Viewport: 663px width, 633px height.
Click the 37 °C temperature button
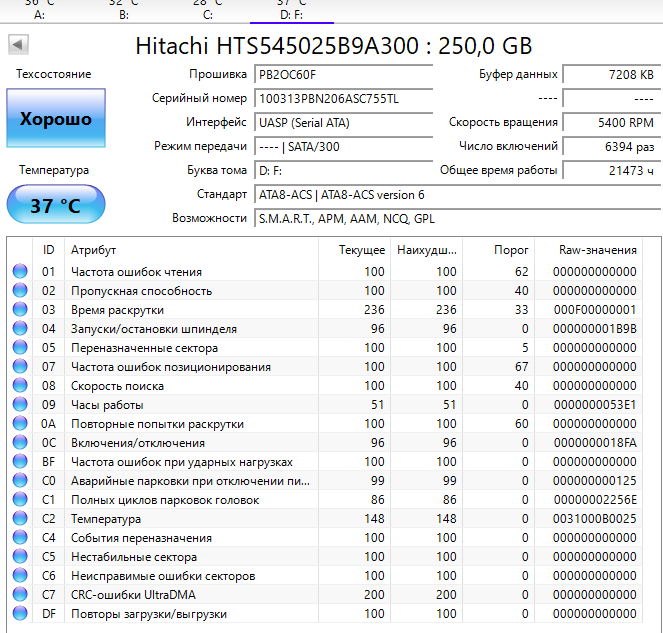point(55,206)
